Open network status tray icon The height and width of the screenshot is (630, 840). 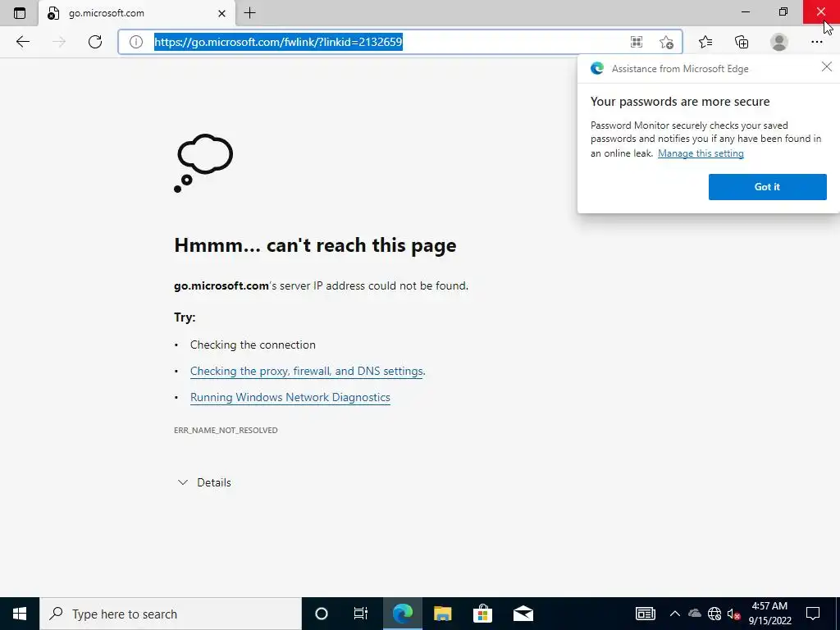click(x=714, y=614)
